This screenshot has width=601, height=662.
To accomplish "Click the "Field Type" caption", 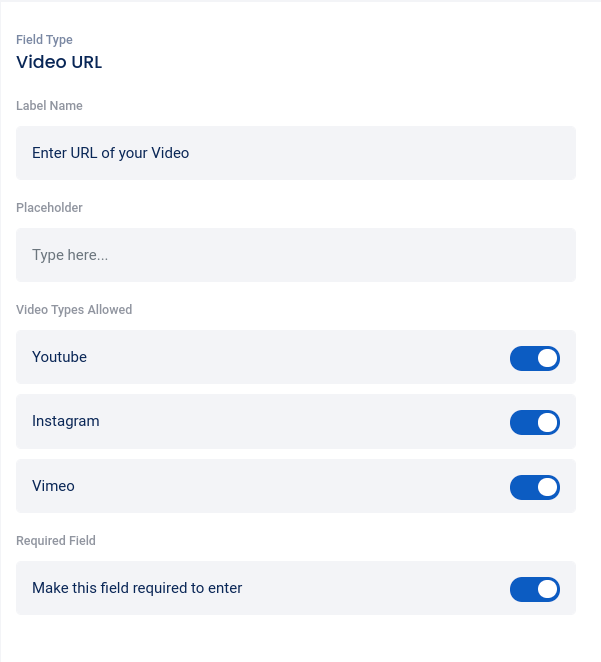I will (44, 40).
